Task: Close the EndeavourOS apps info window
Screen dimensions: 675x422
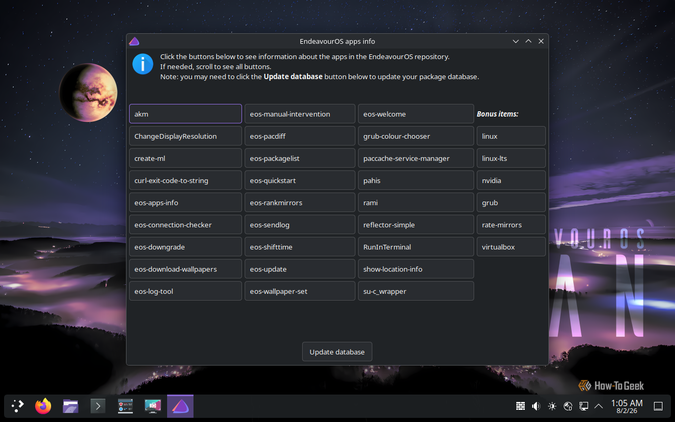Action: tap(541, 41)
